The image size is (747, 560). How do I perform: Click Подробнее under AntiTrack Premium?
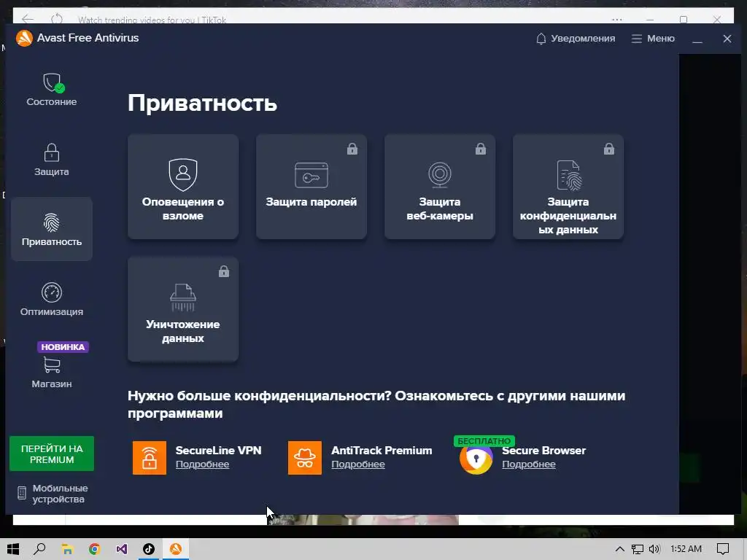click(x=358, y=464)
